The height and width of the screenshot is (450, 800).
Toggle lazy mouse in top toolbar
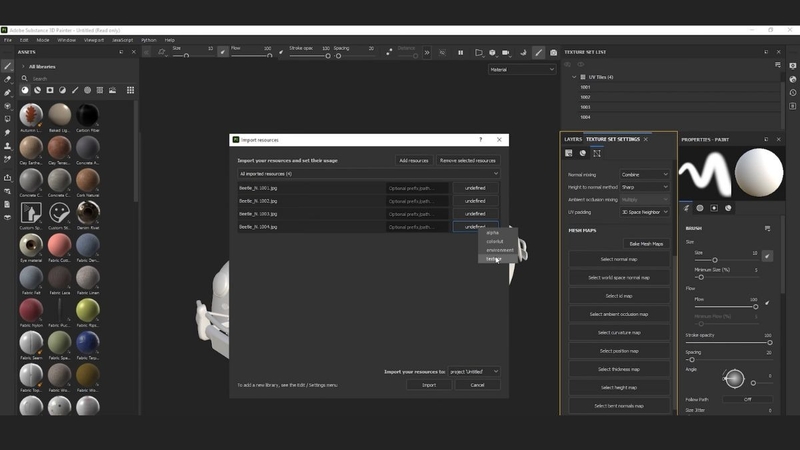pos(389,52)
